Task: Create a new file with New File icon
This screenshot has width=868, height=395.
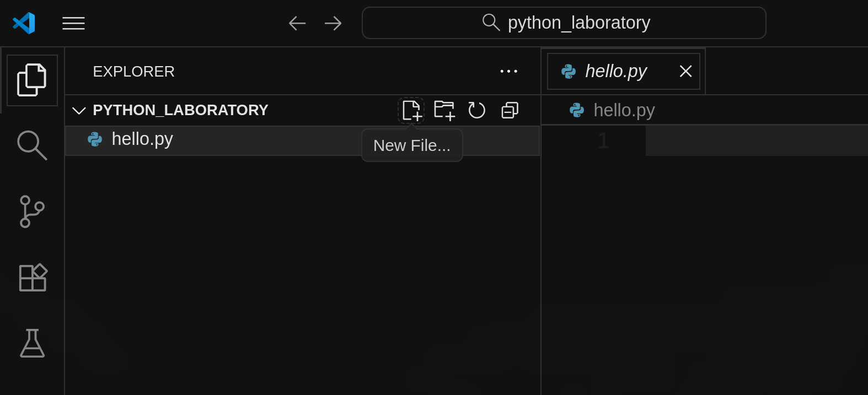Action: tap(411, 110)
